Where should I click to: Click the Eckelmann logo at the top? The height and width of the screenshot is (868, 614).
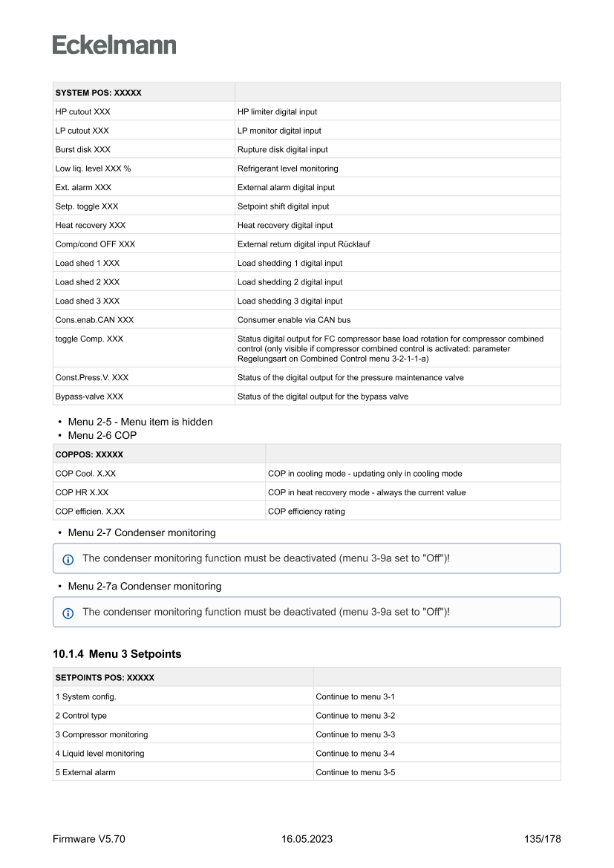tap(114, 45)
